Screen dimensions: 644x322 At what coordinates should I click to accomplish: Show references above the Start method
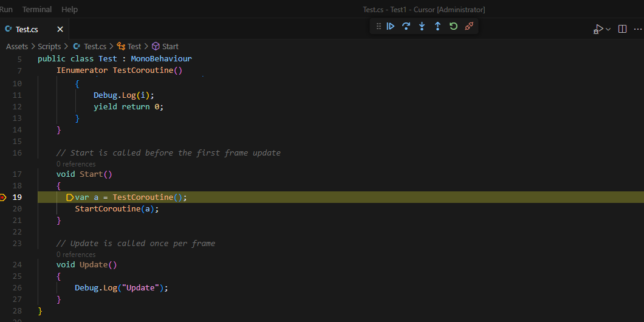click(76, 164)
